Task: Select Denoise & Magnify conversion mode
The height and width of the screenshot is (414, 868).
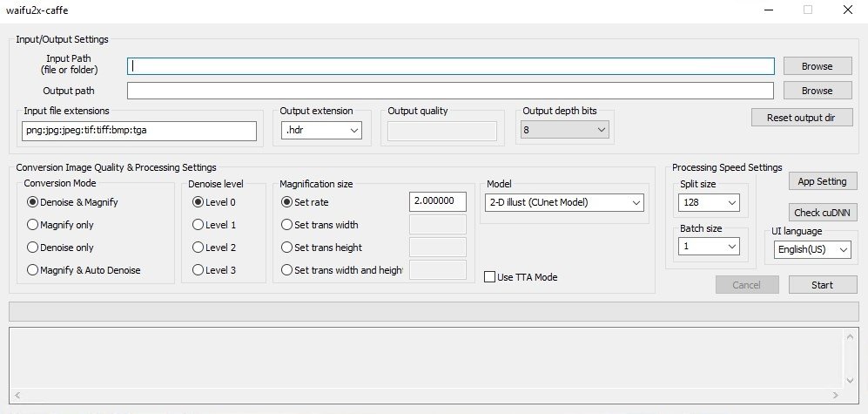Action: (72, 202)
